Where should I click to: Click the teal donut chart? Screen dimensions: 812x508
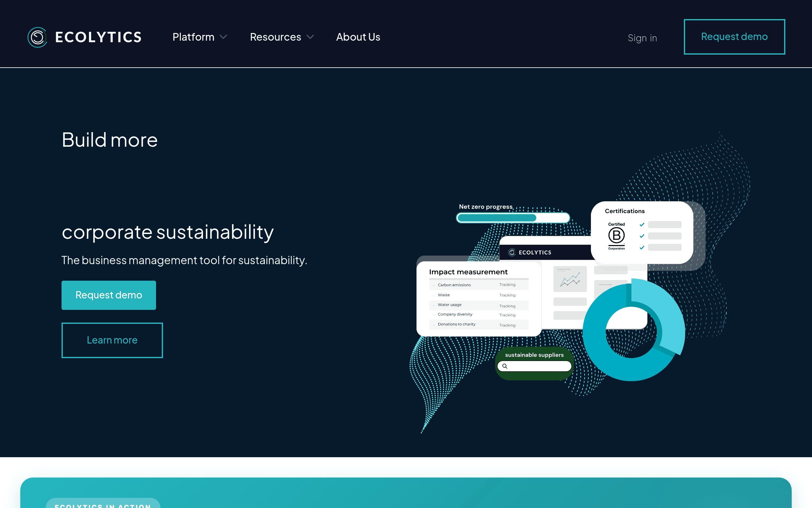point(633,330)
